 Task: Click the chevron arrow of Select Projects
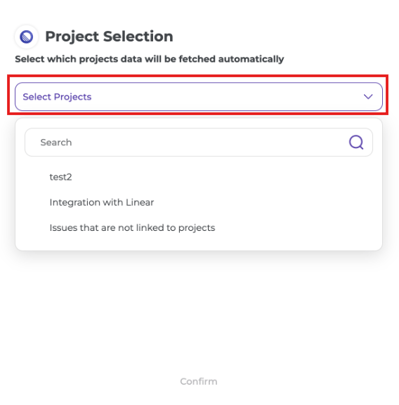(368, 97)
